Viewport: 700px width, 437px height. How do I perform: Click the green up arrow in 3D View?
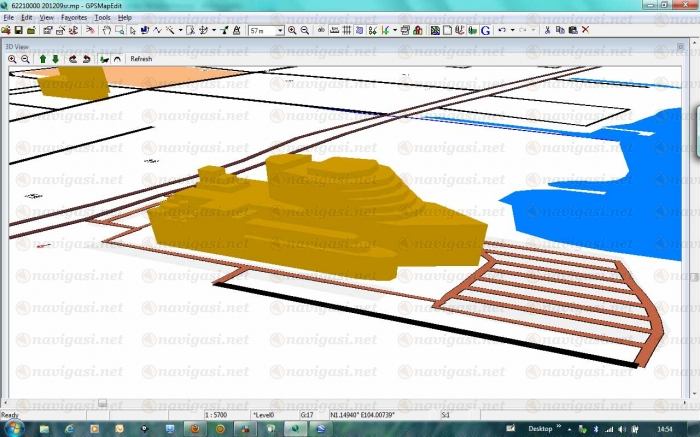point(42,59)
